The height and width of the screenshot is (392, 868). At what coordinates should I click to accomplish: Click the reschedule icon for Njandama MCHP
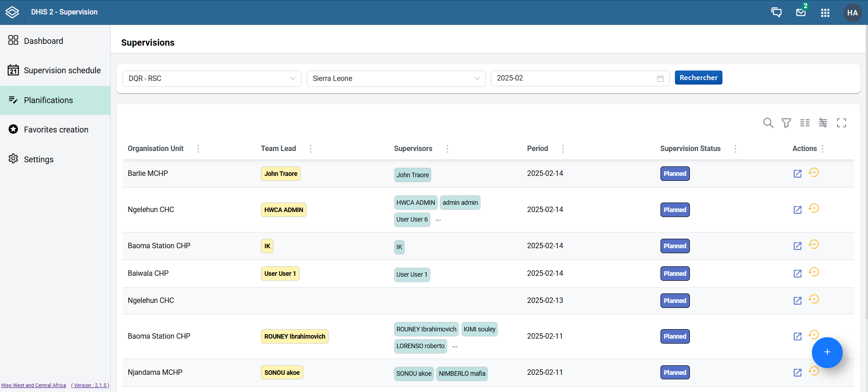click(814, 371)
